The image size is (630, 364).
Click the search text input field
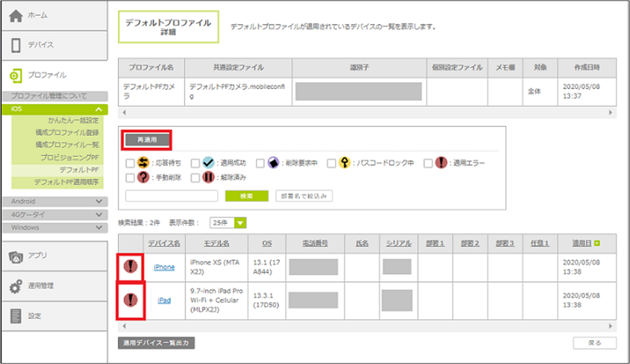[x=172, y=196]
